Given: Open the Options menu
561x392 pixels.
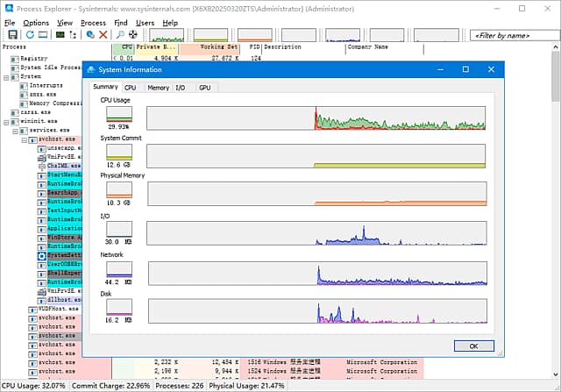Looking at the screenshot, I should pyautogui.click(x=36, y=22).
